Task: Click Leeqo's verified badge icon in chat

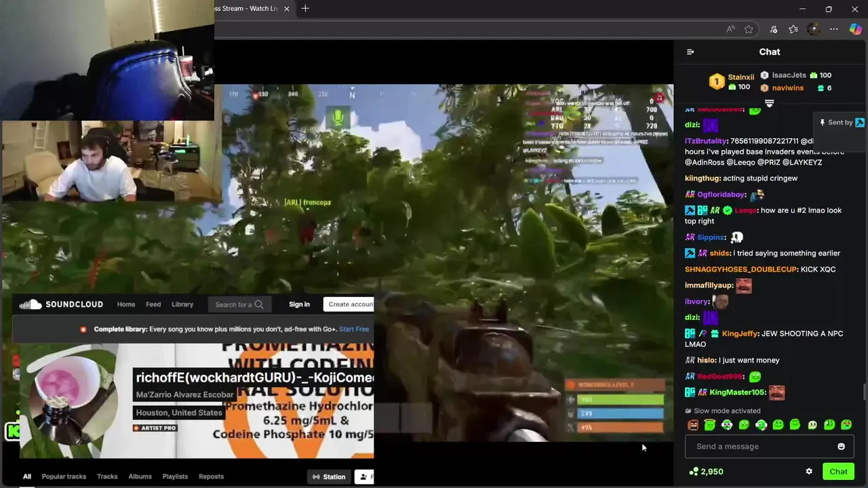Action: [727, 211]
